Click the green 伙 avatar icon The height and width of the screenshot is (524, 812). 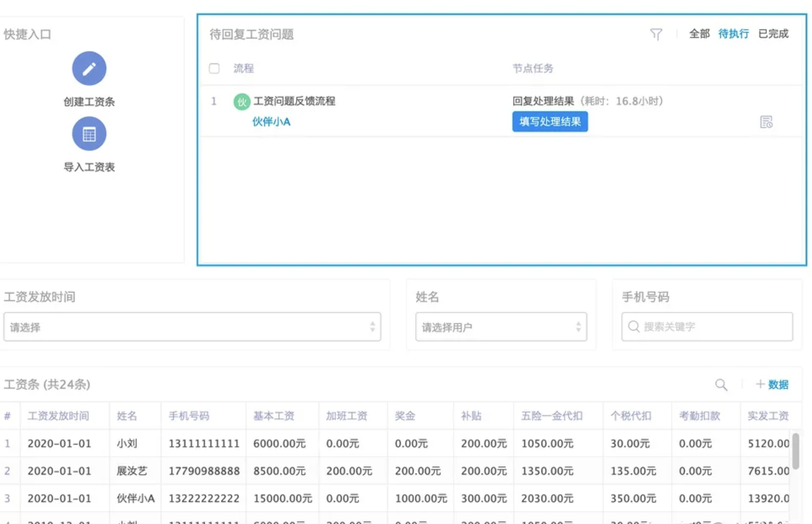tap(241, 101)
